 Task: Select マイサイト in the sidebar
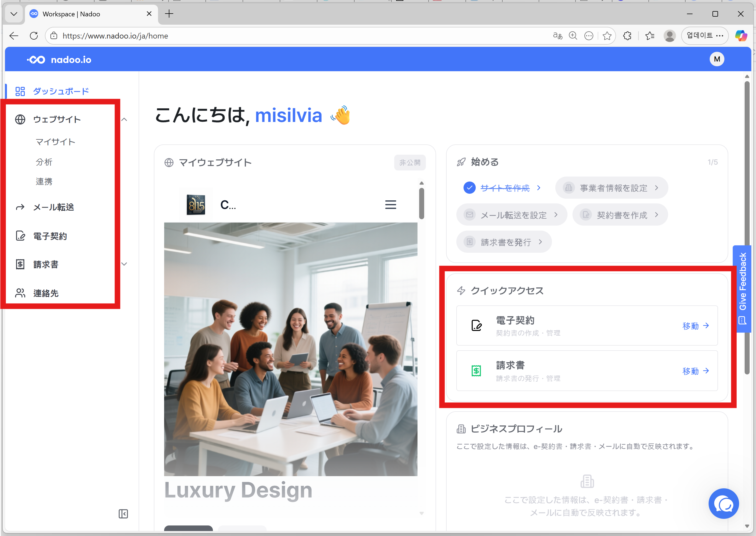[x=55, y=142]
